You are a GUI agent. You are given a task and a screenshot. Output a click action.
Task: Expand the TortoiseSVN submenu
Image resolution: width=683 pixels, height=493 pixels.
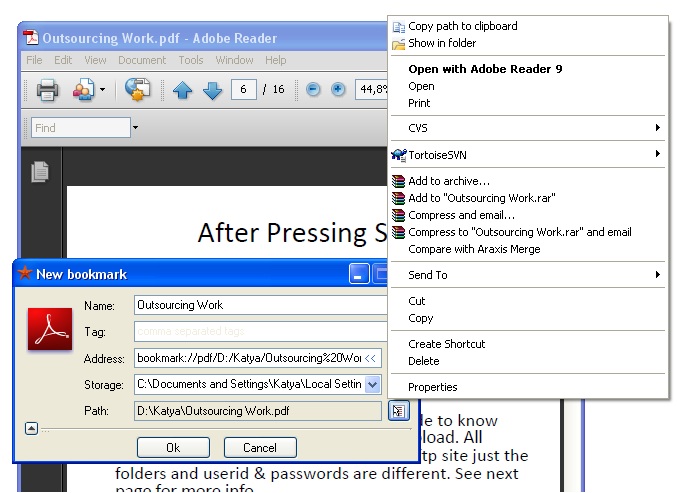[527, 155]
